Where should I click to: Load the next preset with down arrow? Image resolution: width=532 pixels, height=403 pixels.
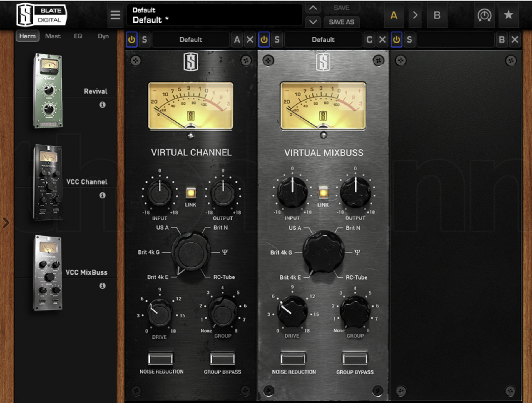[x=313, y=22]
